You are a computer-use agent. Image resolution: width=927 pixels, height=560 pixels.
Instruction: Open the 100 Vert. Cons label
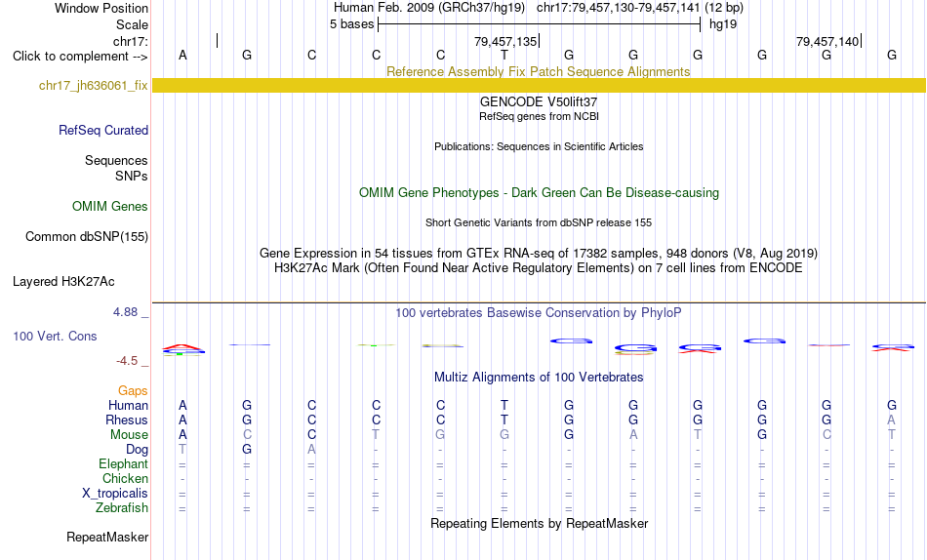55,336
